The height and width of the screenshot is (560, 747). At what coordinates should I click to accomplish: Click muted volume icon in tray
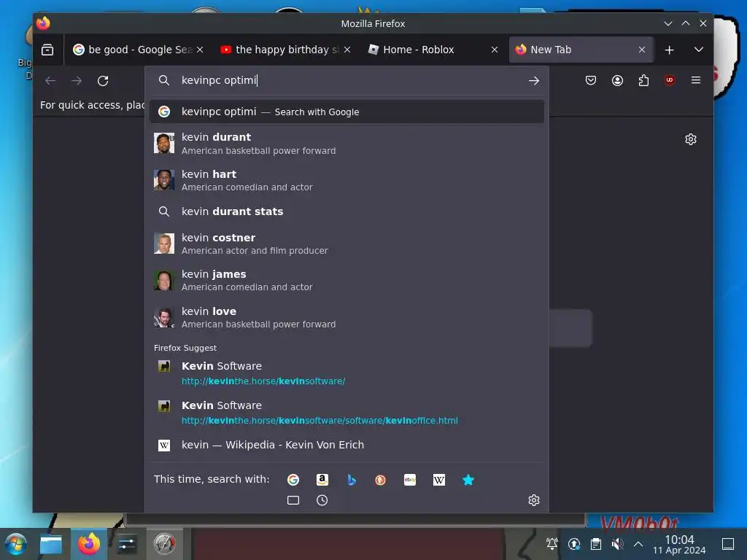tap(617, 544)
